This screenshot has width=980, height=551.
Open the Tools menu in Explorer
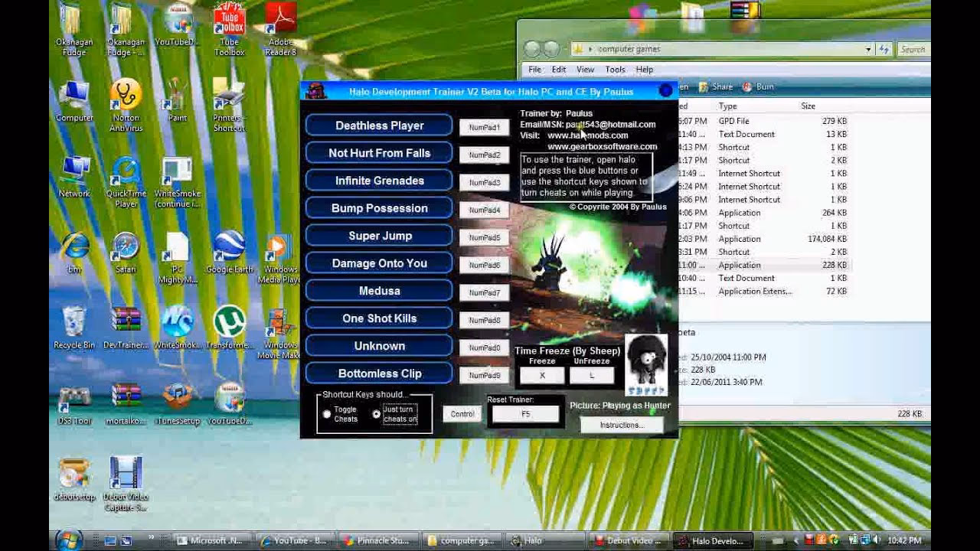[x=615, y=70]
